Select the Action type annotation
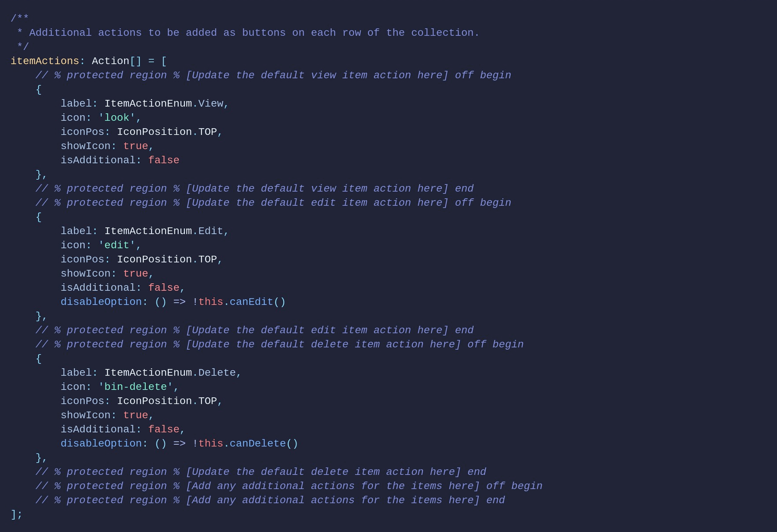 point(110,61)
